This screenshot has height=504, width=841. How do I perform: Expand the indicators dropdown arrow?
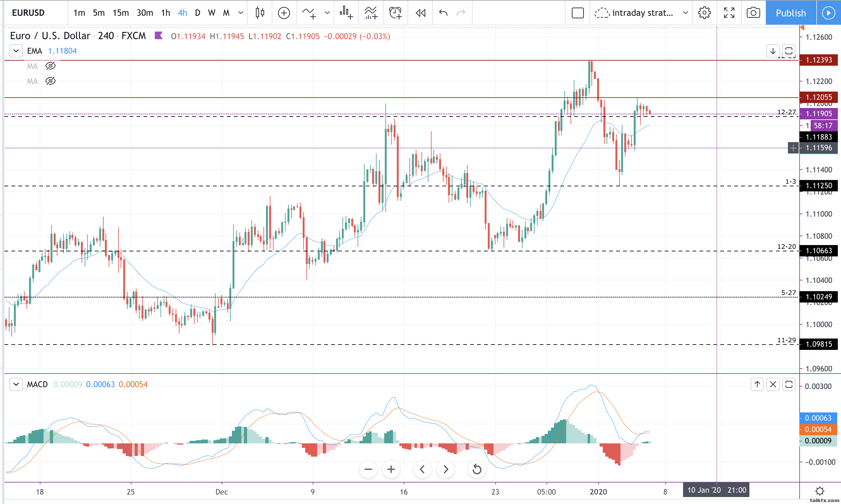pyautogui.click(x=327, y=13)
